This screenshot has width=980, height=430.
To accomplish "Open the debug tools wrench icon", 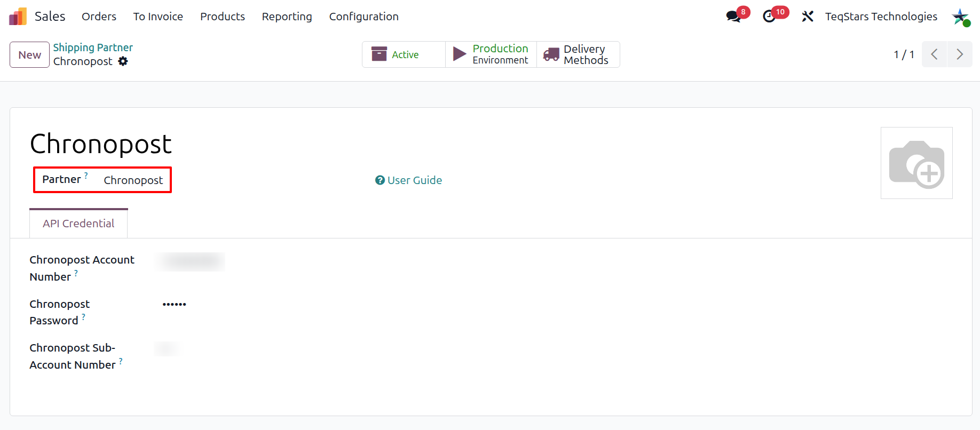I will coord(808,17).
